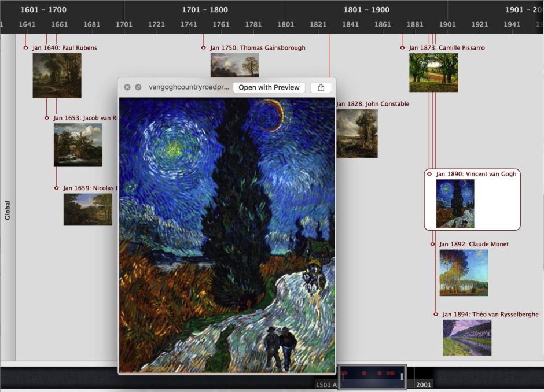Click the share icon in Quick Look
This screenshot has height=392, width=544.
[321, 87]
